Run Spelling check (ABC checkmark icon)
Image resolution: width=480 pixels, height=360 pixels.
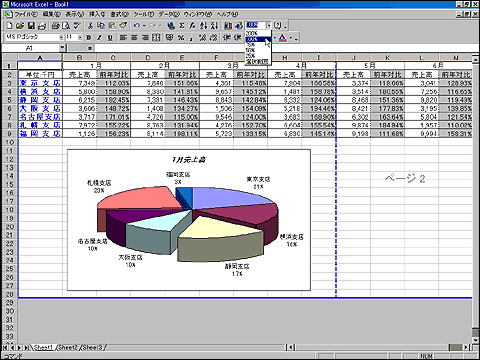[x=77, y=26]
